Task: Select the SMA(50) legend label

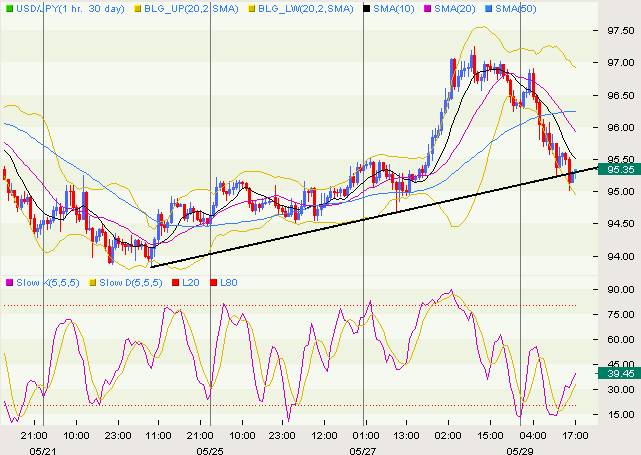Action: pyautogui.click(x=516, y=9)
